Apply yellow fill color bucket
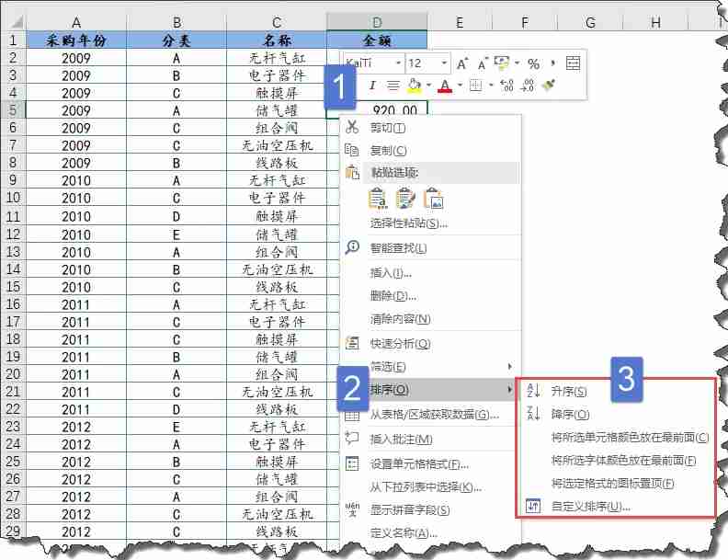728x560 pixels. [414, 86]
